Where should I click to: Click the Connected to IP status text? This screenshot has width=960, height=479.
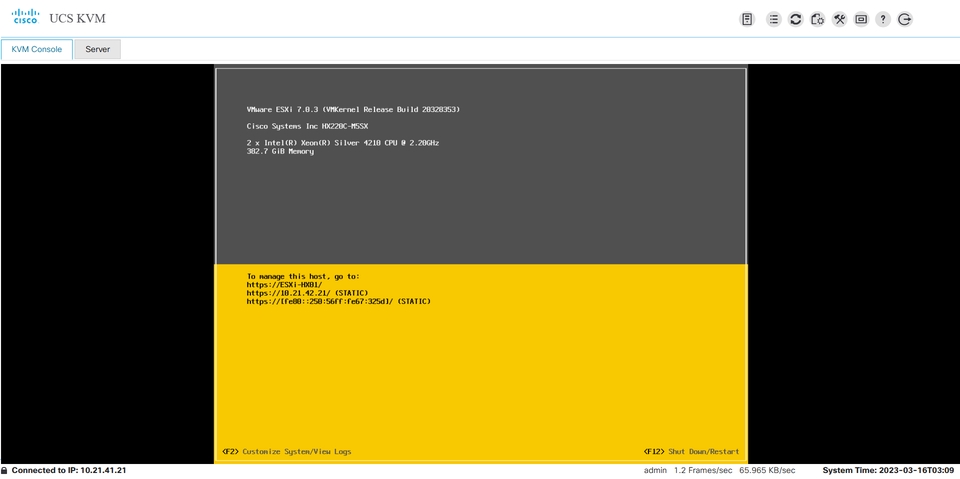(x=69, y=470)
